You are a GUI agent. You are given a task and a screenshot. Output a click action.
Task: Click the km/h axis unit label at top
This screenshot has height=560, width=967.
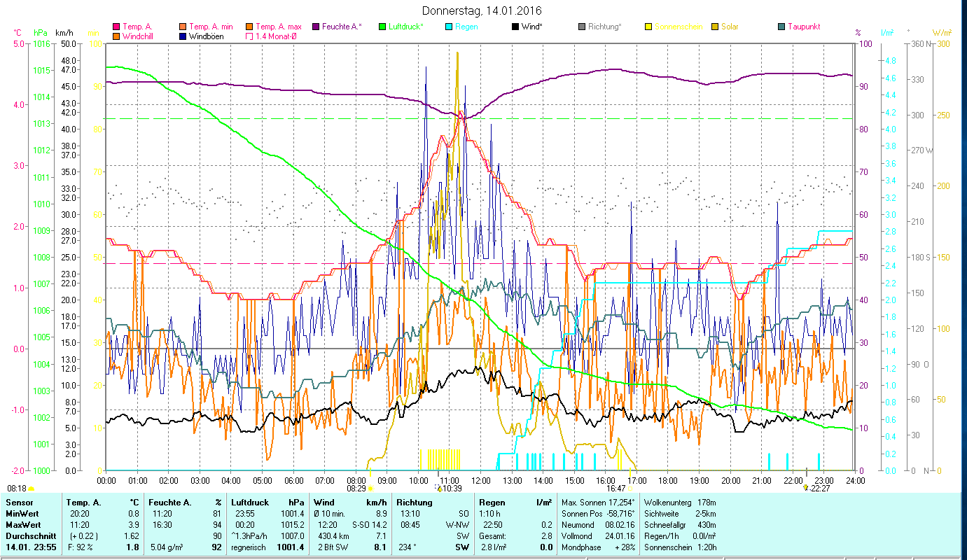tap(64, 33)
